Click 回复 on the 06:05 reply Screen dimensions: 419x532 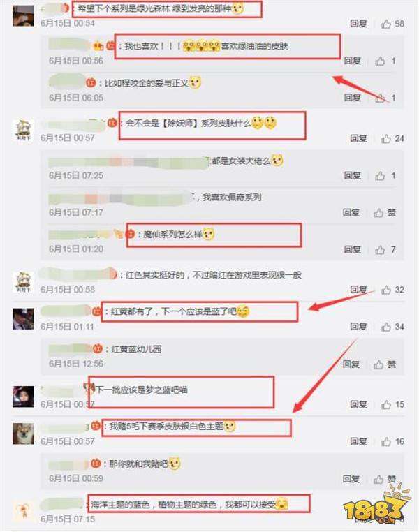[353, 98]
